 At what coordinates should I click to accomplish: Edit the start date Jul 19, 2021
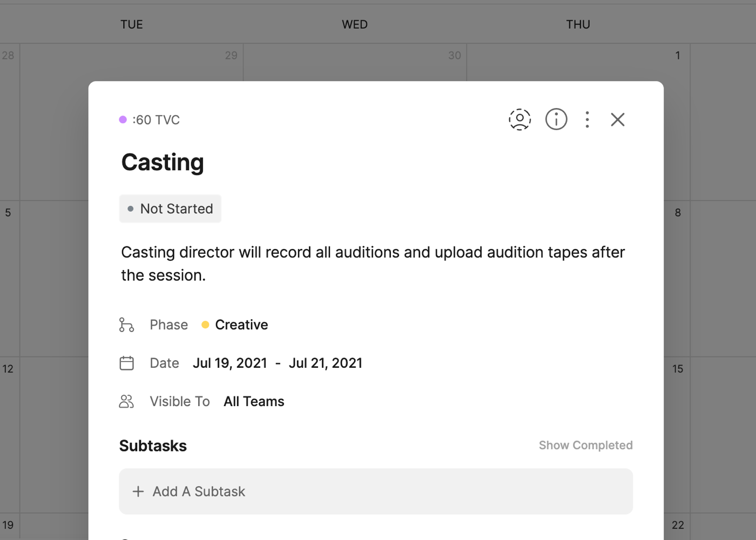[230, 363]
